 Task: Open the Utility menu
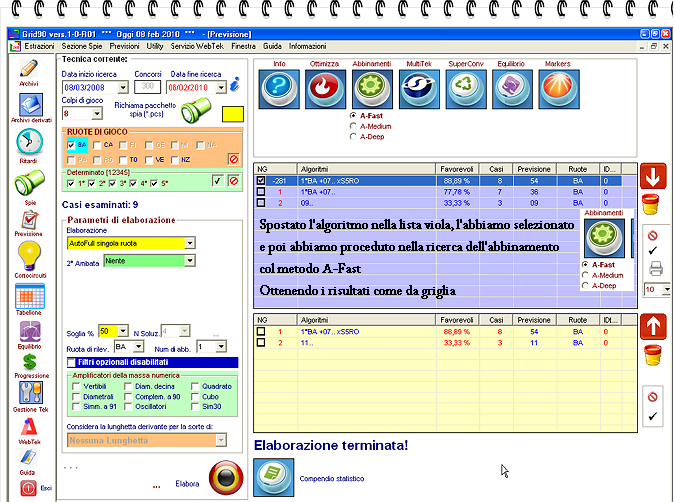(x=155, y=46)
